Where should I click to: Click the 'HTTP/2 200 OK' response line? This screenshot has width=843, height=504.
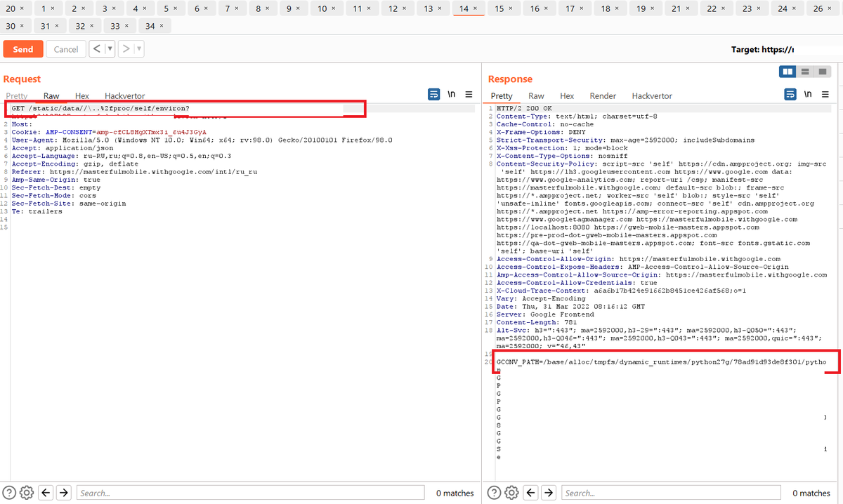(523, 108)
